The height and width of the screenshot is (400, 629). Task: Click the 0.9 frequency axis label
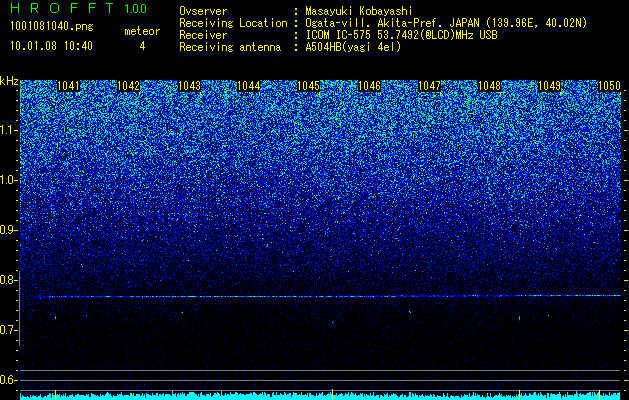[x=8, y=230]
